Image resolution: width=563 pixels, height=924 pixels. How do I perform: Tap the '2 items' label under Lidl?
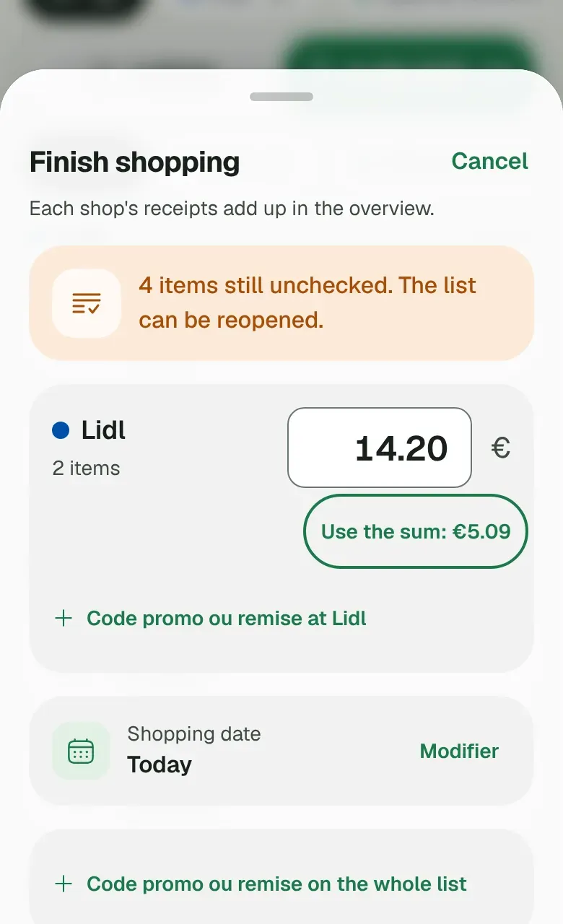[86, 468]
